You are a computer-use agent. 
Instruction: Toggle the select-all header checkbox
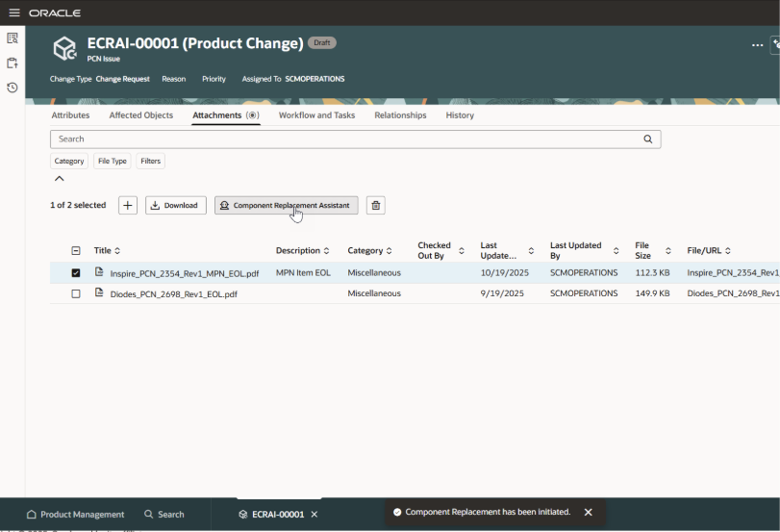(76, 251)
